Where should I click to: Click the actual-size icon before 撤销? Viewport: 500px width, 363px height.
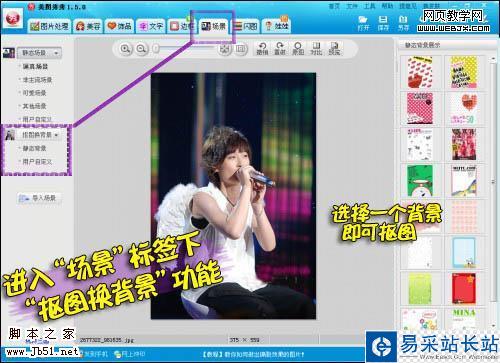241,49
